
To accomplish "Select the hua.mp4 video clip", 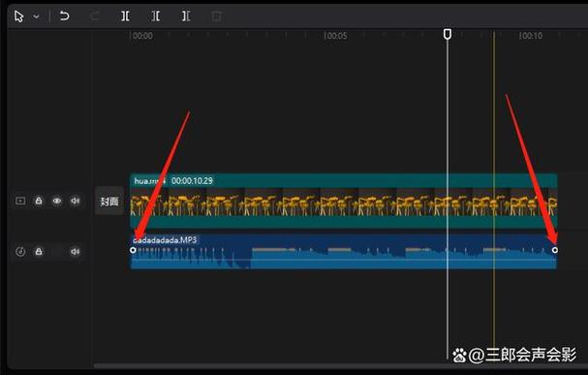I will [344, 201].
